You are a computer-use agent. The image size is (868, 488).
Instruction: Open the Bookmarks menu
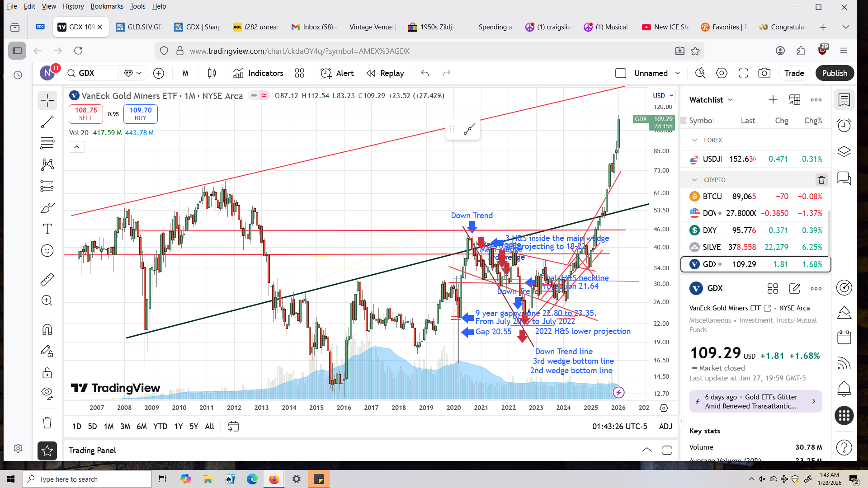pos(107,6)
